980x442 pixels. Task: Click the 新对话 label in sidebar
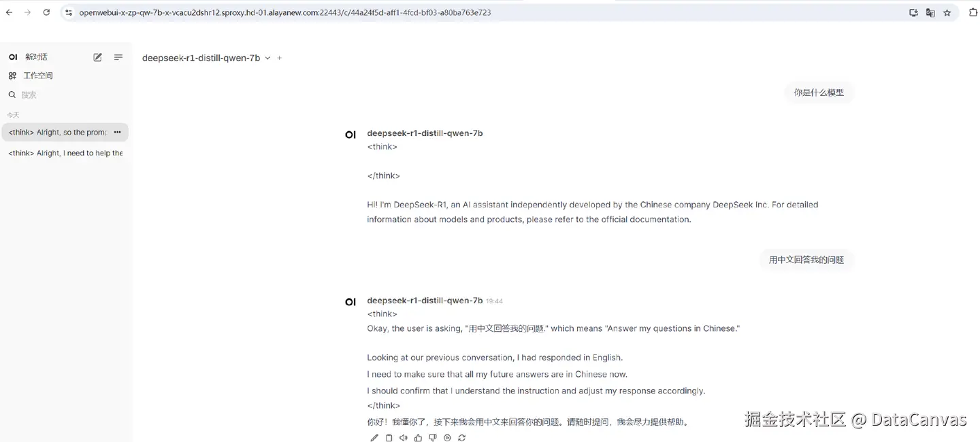36,57
